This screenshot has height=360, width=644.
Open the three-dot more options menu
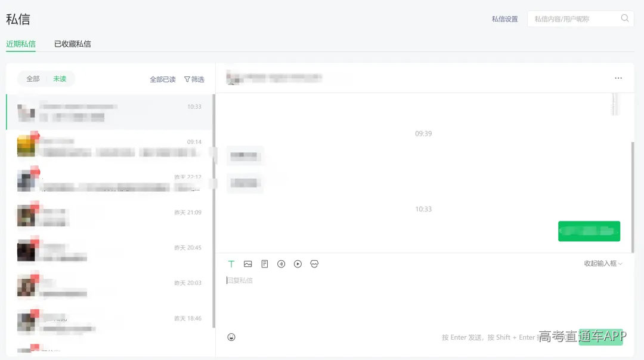point(618,78)
